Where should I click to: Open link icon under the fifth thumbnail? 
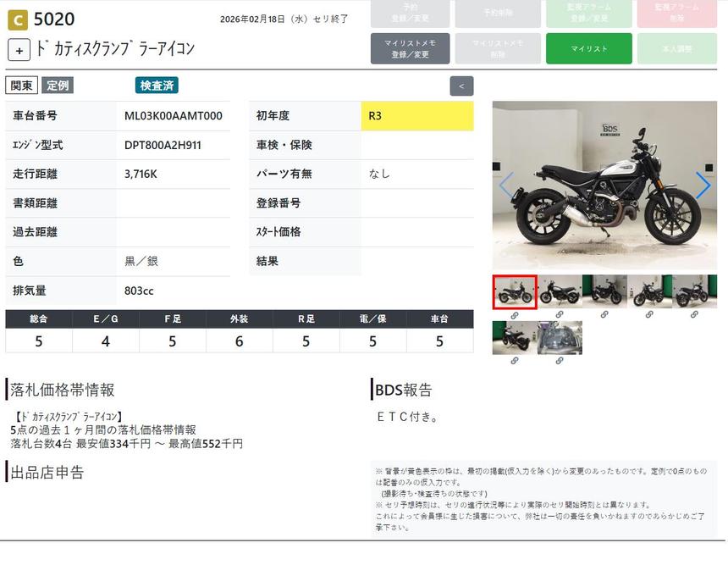[x=694, y=315]
